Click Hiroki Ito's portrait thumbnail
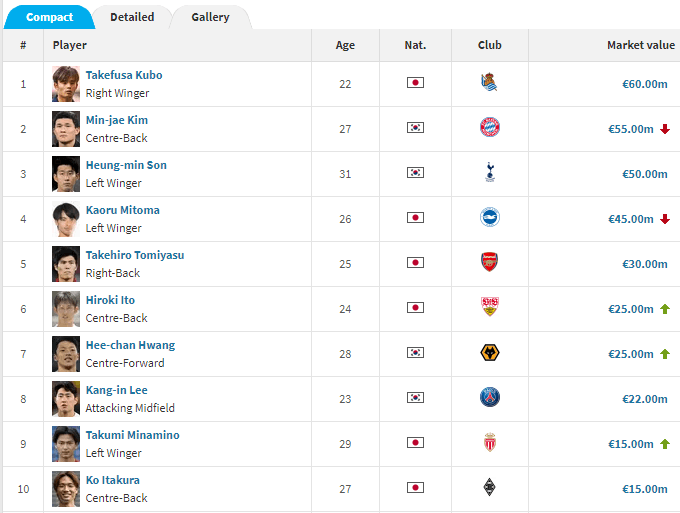This screenshot has width=680, height=513. tap(66, 309)
